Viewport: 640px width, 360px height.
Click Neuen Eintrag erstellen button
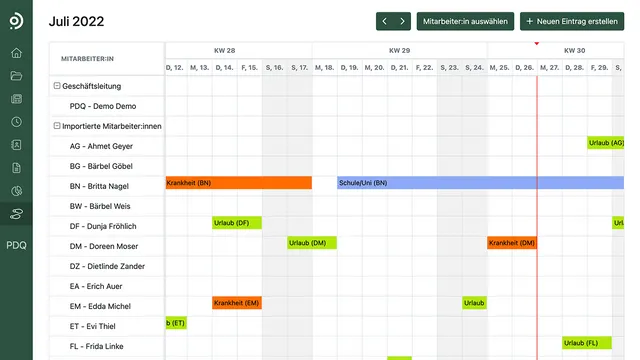pos(572,21)
